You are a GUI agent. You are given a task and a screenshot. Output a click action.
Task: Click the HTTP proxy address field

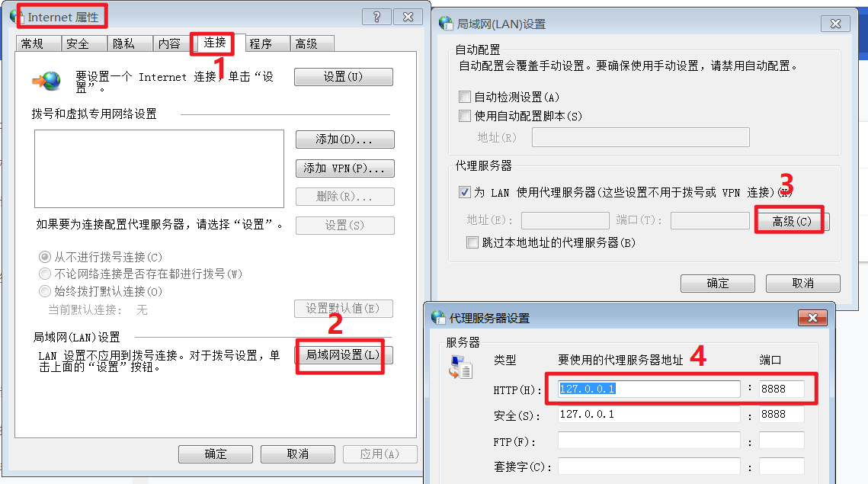649,389
